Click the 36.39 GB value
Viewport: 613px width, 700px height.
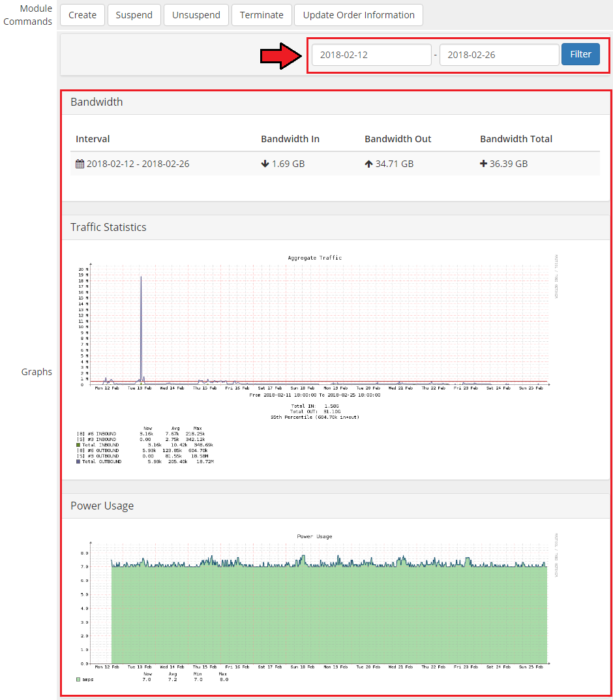pyautogui.click(x=509, y=164)
